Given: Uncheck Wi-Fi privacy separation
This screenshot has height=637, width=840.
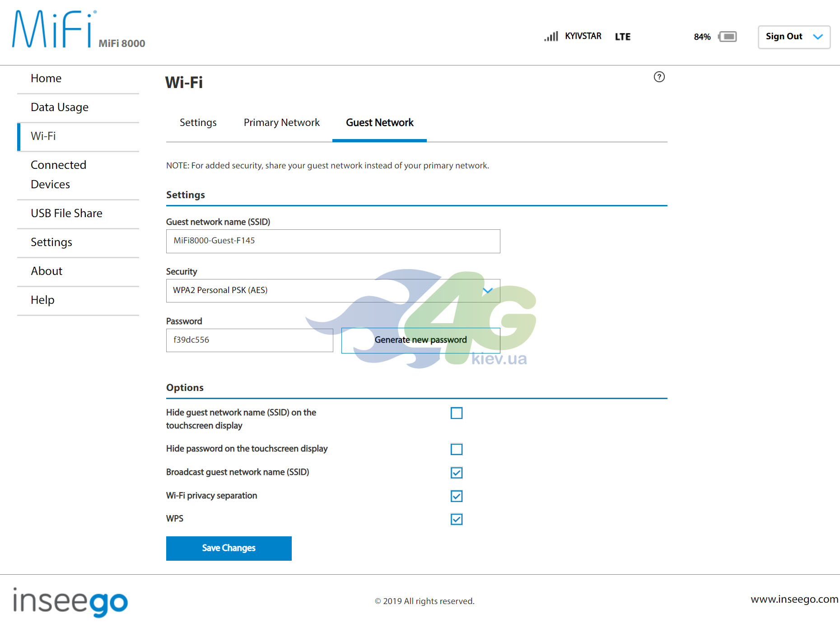Looking at the screenshot, I should (x=457, y=496).
